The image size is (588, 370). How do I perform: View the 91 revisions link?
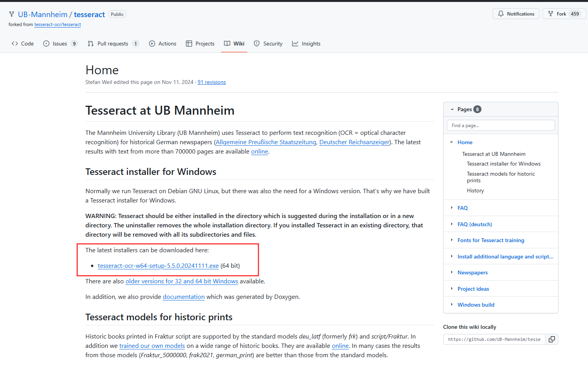(x=212, y=82)
